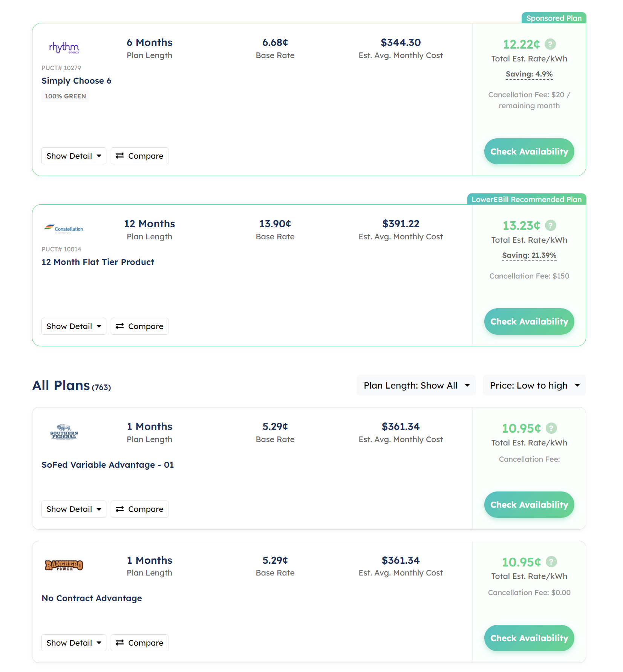Check Availability for the Constellation plan
This screenshot has width=623, height=672.
529,321
